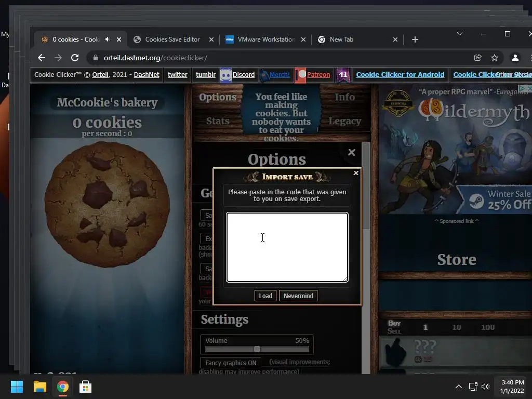Open Cookie Clicker for Android link
Viewport: 532px width, 399px height.
[x=400, y=75]
